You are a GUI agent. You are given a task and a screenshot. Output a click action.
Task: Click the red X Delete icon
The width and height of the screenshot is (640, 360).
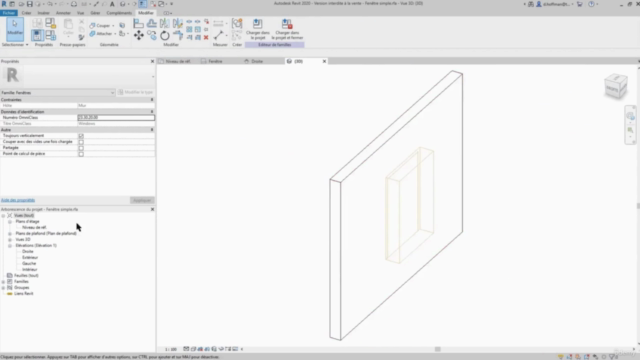click(206, 37)
